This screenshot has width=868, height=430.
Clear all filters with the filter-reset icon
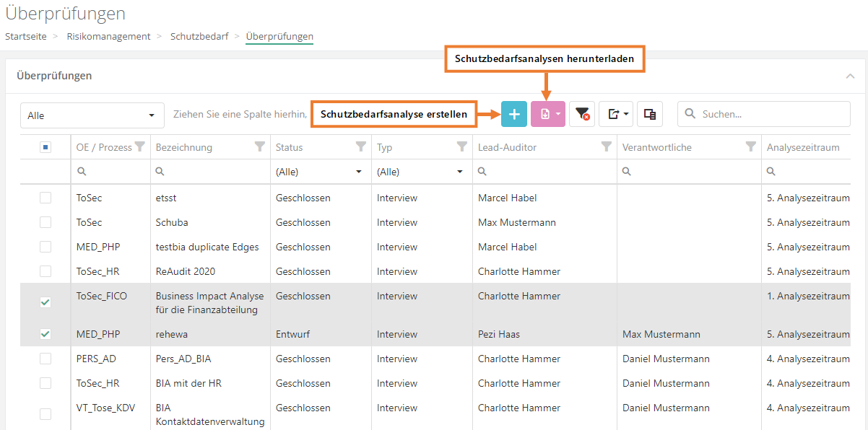point(582,114)
